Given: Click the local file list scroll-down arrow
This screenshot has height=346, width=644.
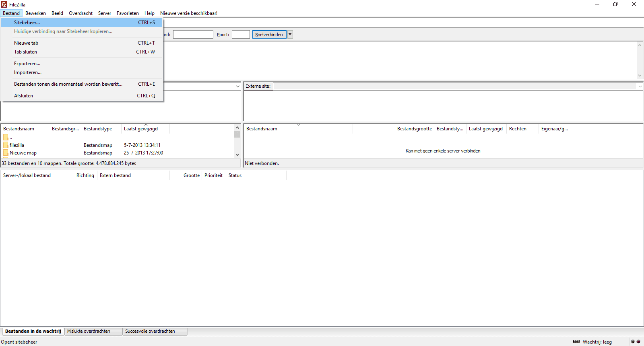Looking at the screenshot, I should [237, 154].
